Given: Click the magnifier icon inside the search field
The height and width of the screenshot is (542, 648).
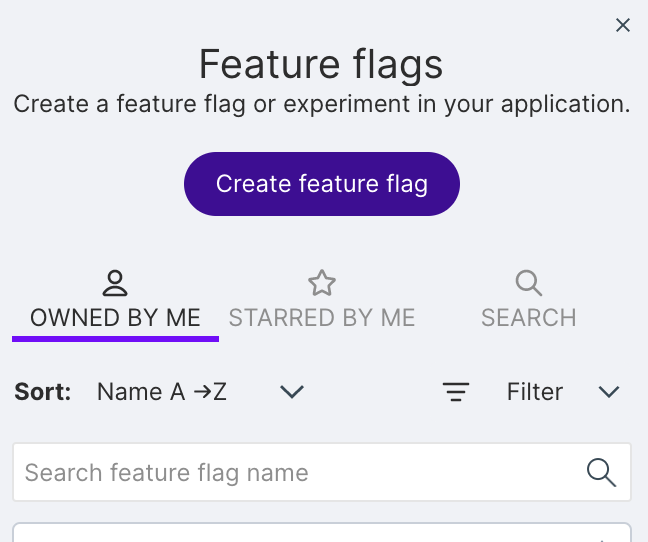Looking at the screenshot, I should coord(601,472).
